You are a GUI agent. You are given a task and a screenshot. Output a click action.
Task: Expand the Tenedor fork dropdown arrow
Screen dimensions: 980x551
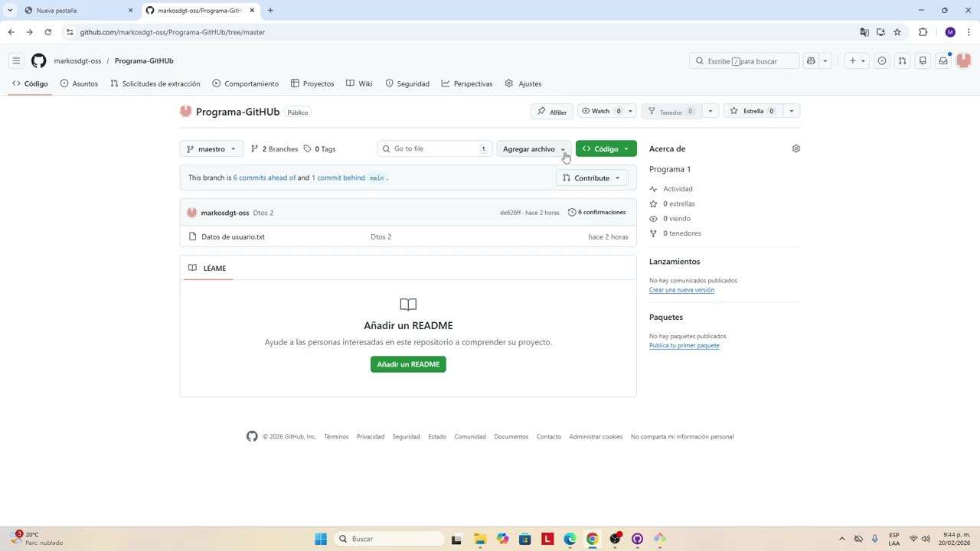coord(710,111)
